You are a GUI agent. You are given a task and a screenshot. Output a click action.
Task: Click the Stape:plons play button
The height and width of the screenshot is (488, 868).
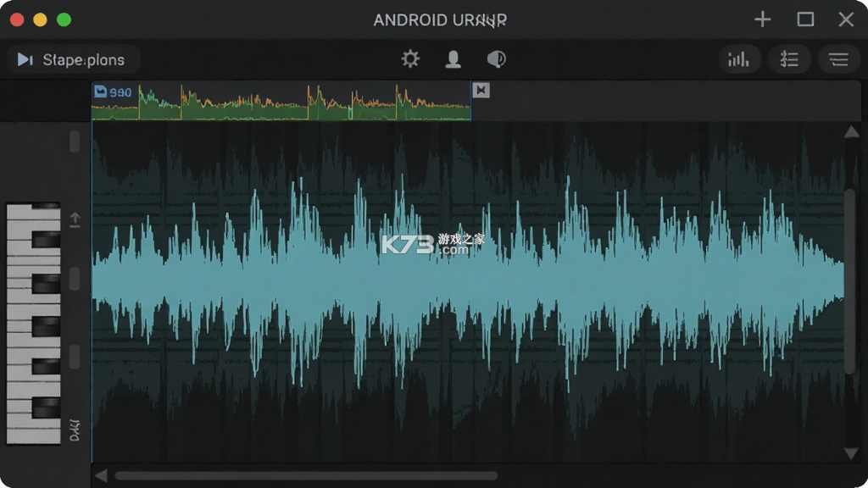point(74,59)
